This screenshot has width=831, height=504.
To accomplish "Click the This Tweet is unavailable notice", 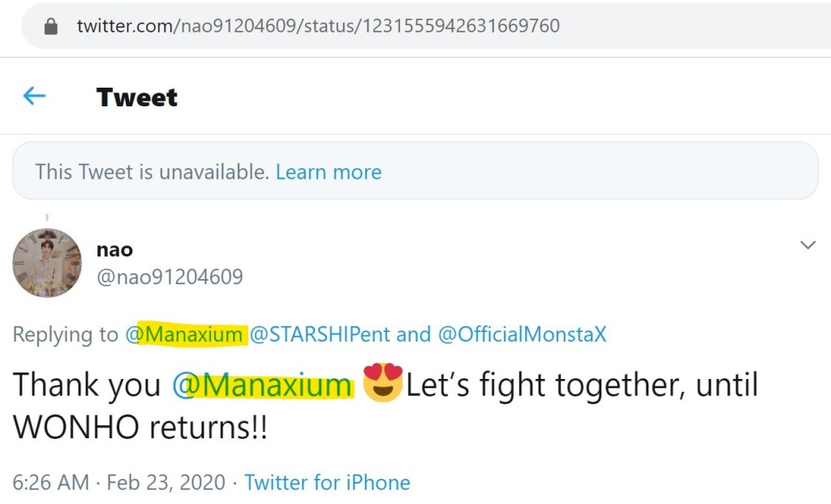I will [152, 172].
